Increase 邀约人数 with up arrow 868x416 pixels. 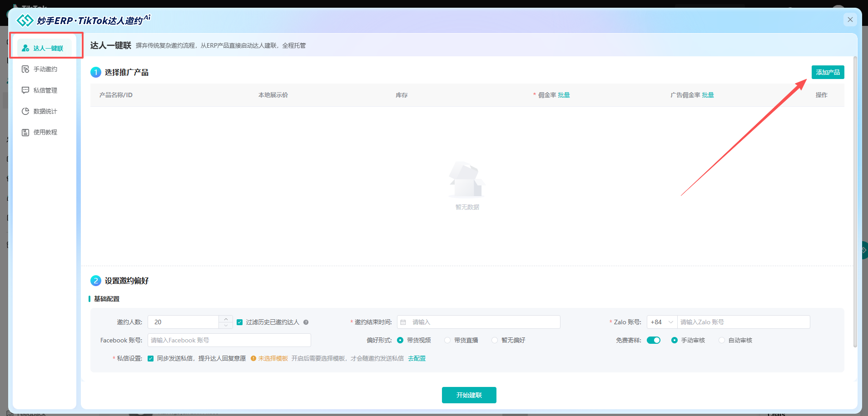pos(226,319)
